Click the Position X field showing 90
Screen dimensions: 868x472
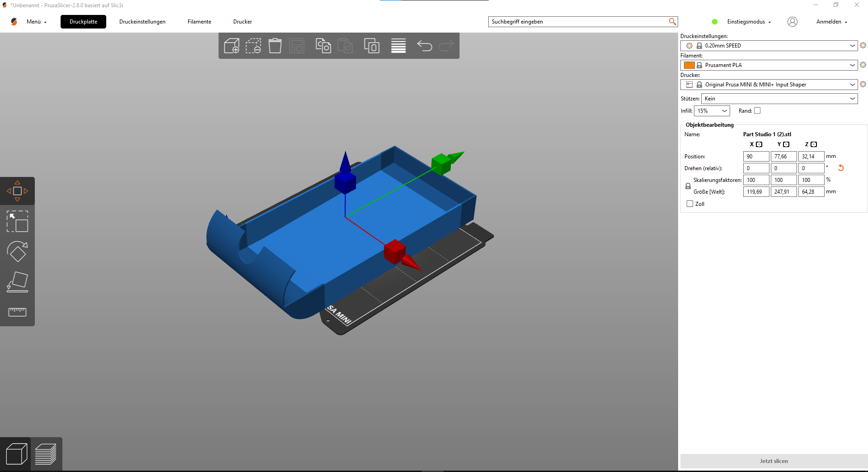(756, 156)
